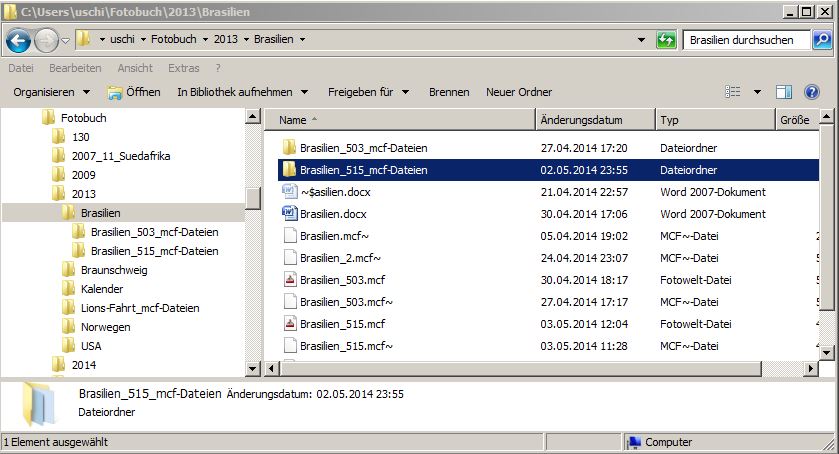Click folder icon of 'Brasilien_503_mcf-Dateien' in file list
839x454 pixels.
coord(289,147)
